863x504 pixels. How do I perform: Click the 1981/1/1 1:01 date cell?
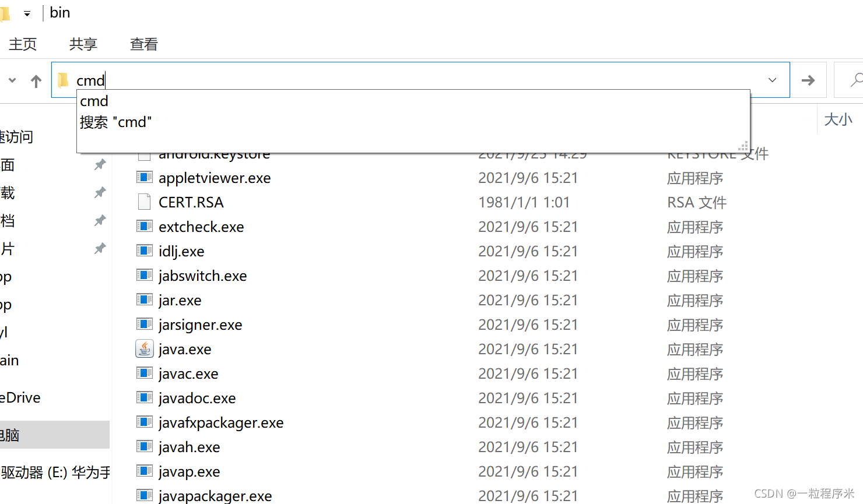tap(524, 202)
